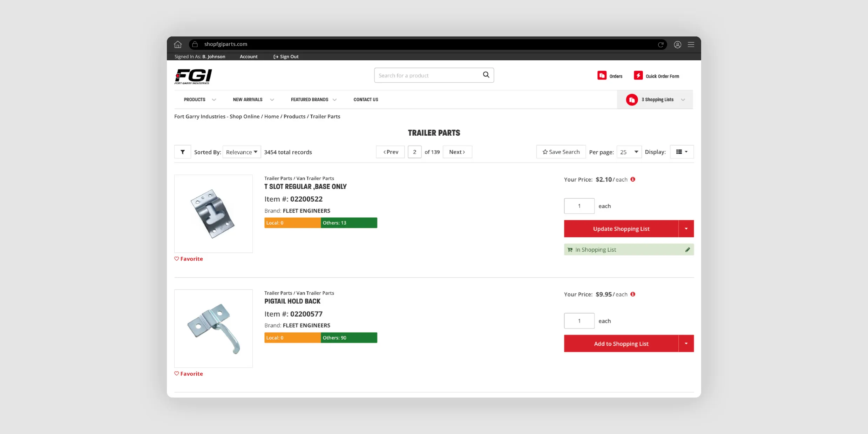Open the filter funnel button
The height and width of the screenshot is (434, 868).
(x=183, y=152)
